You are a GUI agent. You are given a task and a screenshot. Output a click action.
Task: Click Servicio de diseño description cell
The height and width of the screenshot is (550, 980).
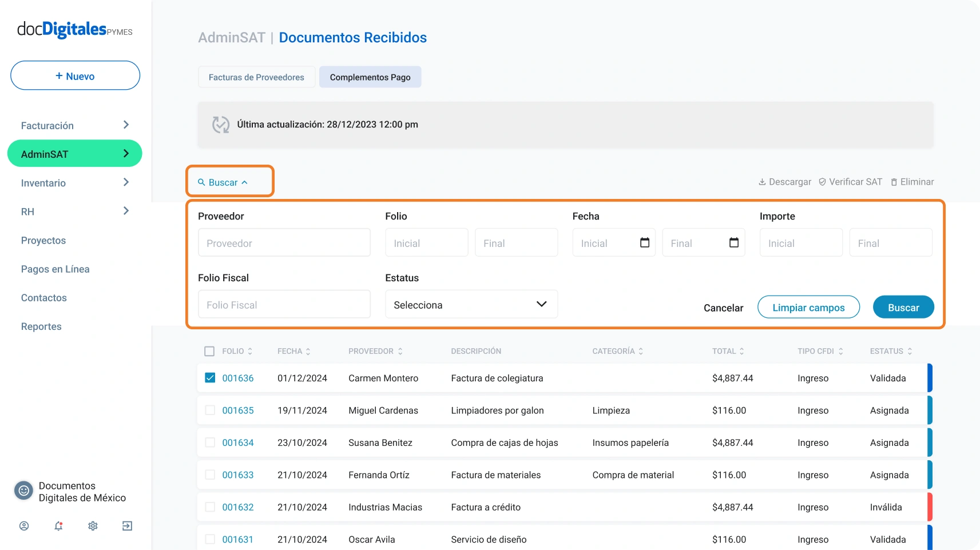click(489, 539)
